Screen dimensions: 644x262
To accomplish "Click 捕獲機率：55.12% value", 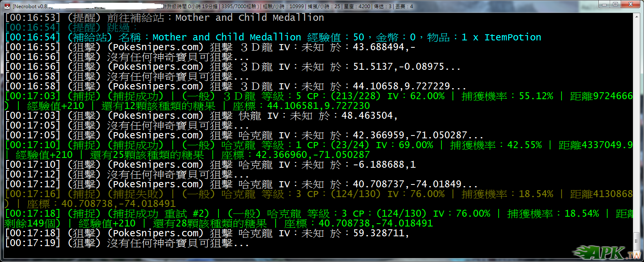I will coord(508,96).
